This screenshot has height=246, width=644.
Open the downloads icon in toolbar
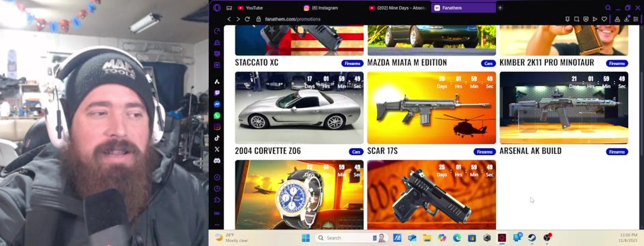627,19
